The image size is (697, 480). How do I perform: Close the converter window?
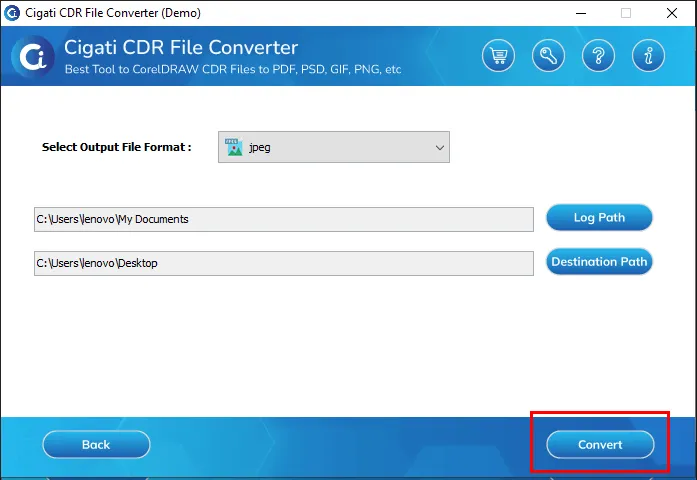(x=672, y=13)
